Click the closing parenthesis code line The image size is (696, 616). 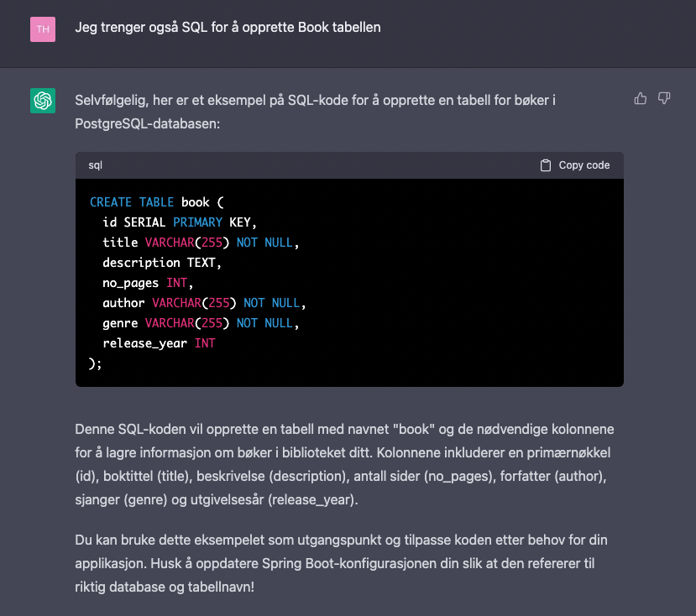(95, 363)
